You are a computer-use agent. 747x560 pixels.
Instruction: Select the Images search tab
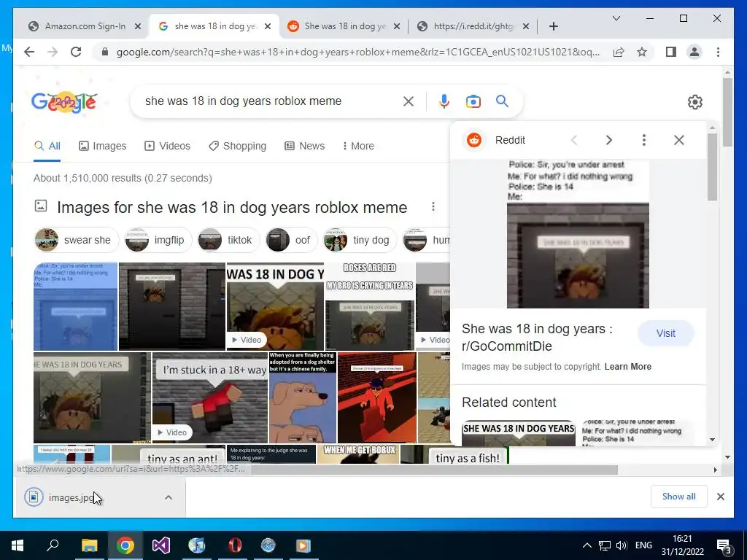(102, 146)
